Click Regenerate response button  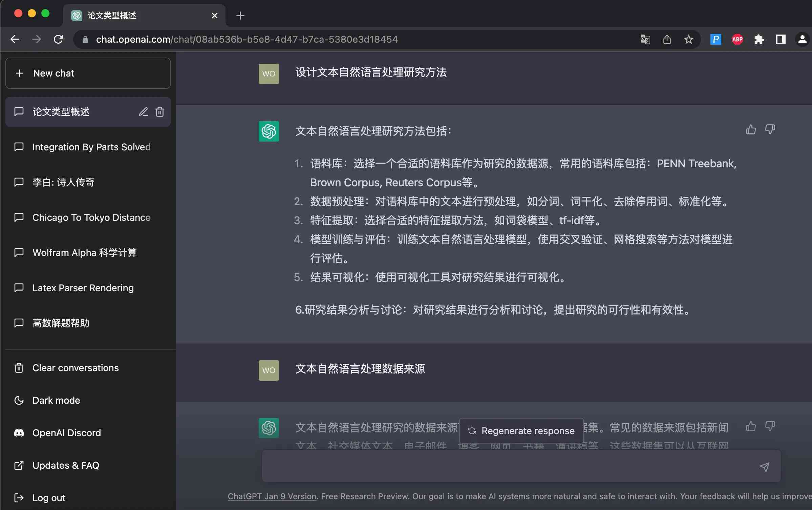click(521, 431)
